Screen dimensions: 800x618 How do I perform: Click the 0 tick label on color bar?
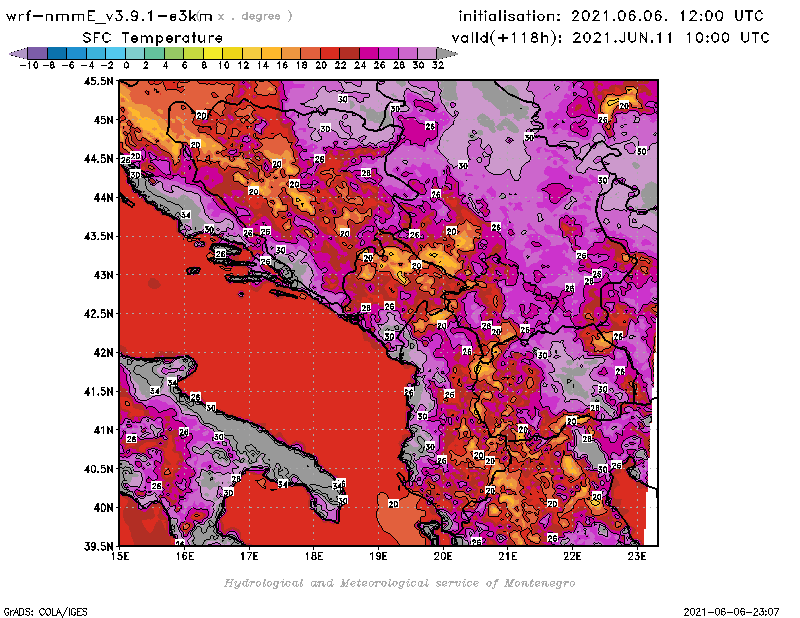click(126, 65)
